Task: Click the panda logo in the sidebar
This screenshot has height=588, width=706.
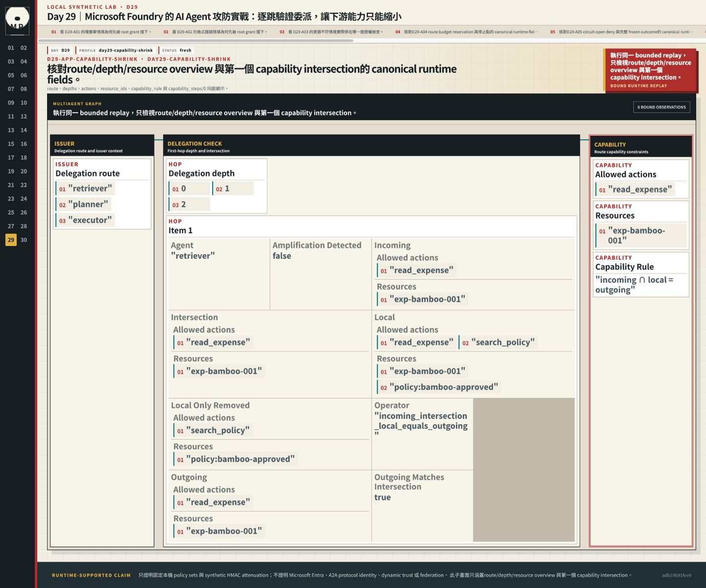Action: (17, 21)
